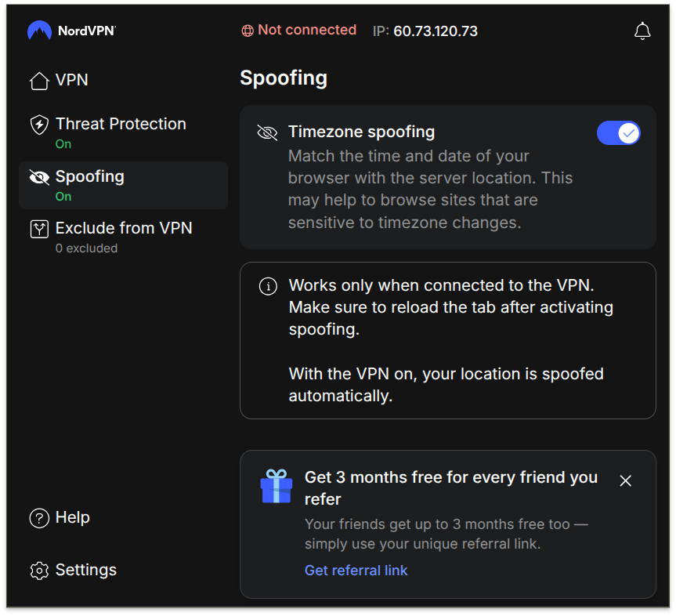The image size is (676, 616).
Task: Click the NordVPN mountain logo icon
Action: click(39, 31)
